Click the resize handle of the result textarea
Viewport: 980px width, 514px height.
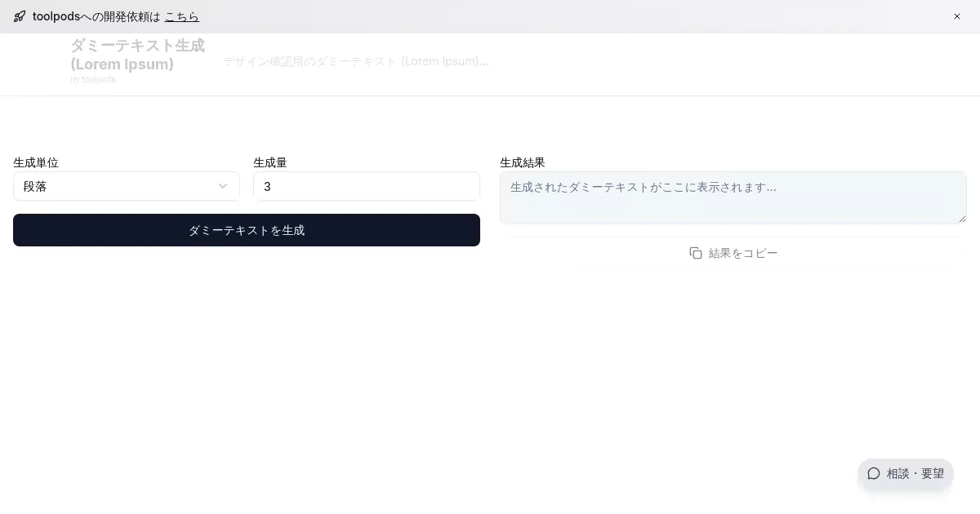pos(962,219)
